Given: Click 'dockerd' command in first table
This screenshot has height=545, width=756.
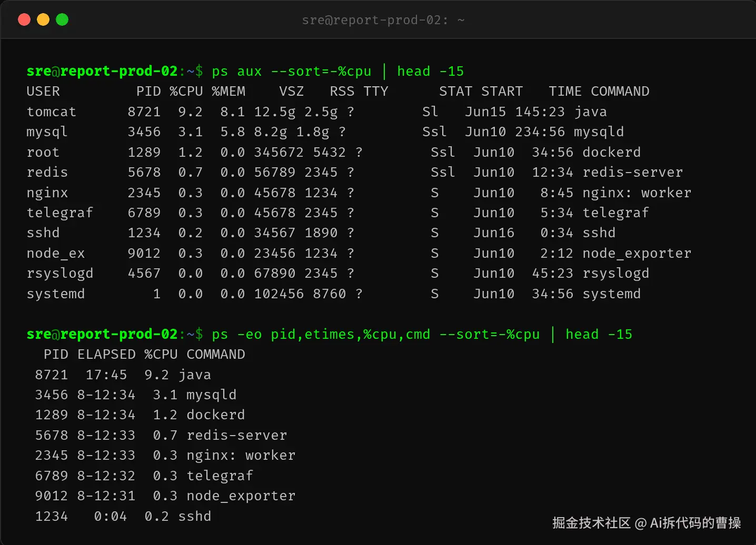Looking at the screenshot, I should coord(612,152).
